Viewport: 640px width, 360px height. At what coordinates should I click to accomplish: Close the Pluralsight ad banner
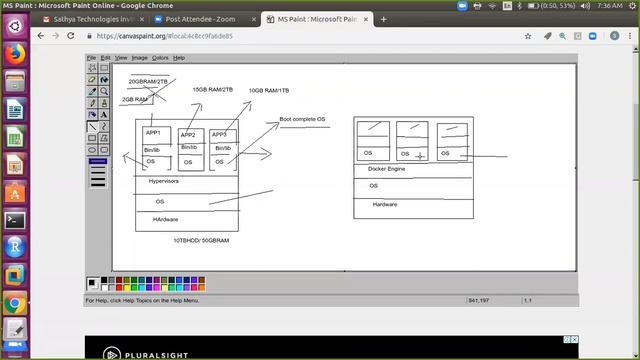[575, 339]
